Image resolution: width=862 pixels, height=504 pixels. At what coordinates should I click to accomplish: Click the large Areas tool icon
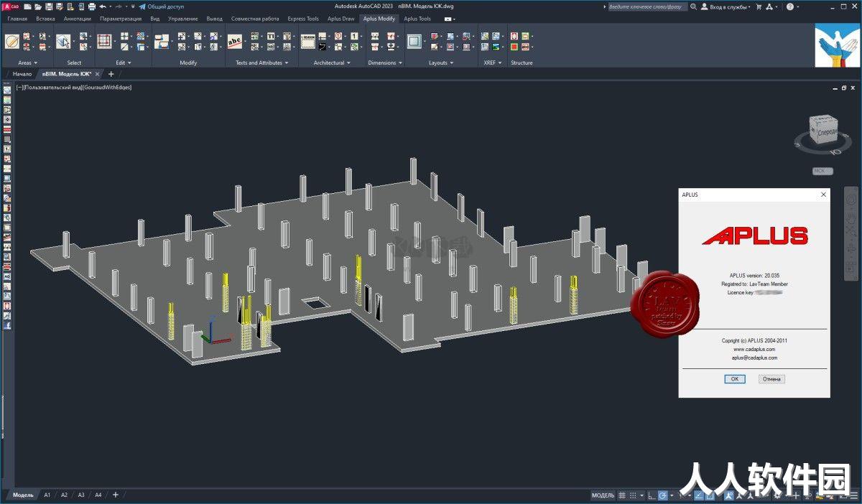11,42
